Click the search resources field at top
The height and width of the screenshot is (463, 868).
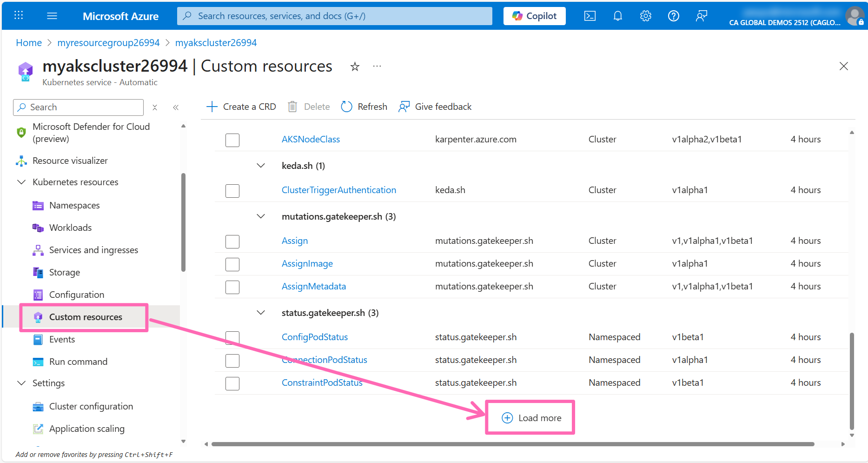[x=334, y=15]
